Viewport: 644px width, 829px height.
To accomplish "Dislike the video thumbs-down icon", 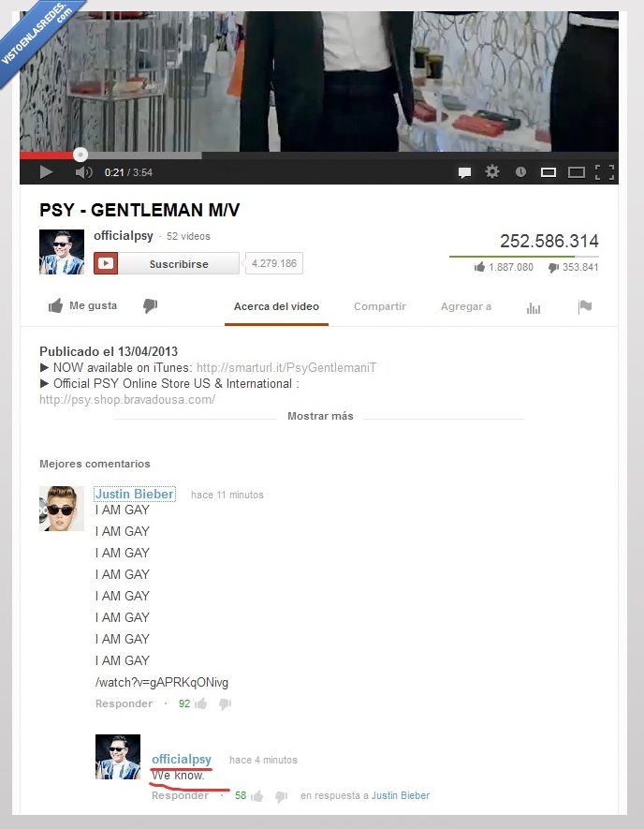I will tap(150, 305).
